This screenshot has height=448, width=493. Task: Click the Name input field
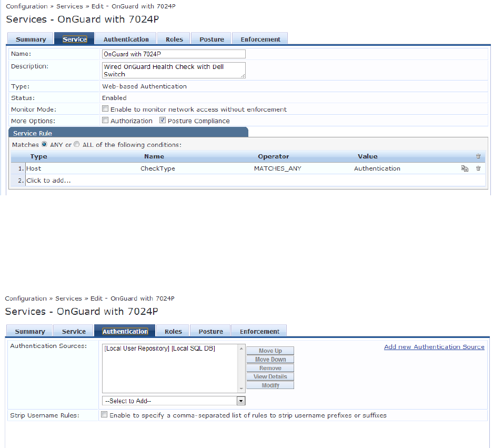174,54
